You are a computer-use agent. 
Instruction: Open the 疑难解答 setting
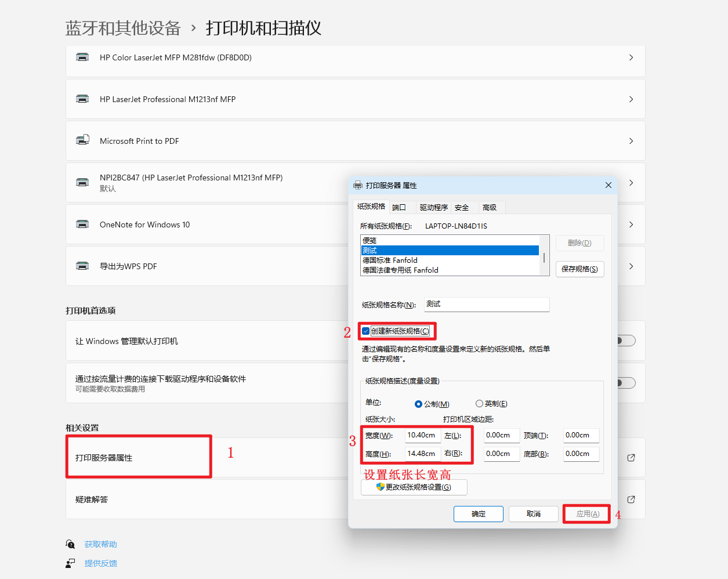[x=356, y=500]
